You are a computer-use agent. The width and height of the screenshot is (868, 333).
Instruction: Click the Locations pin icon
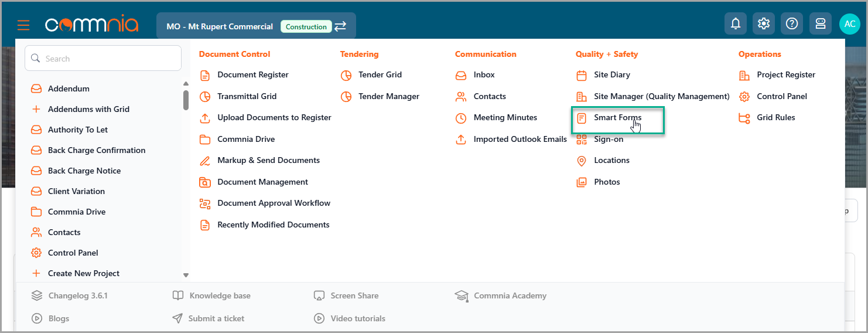pos(582,161)
